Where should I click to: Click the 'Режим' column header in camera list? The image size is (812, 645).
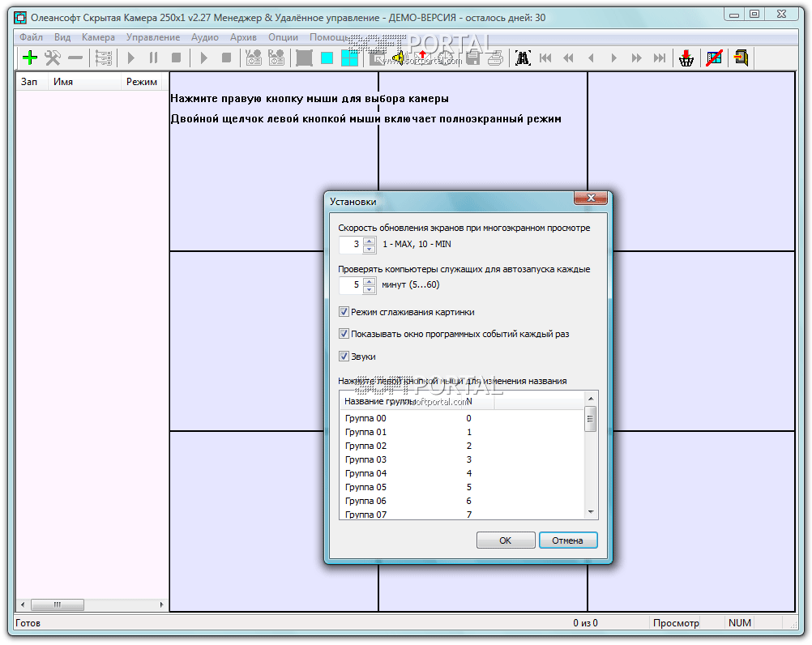click(141, 81)
